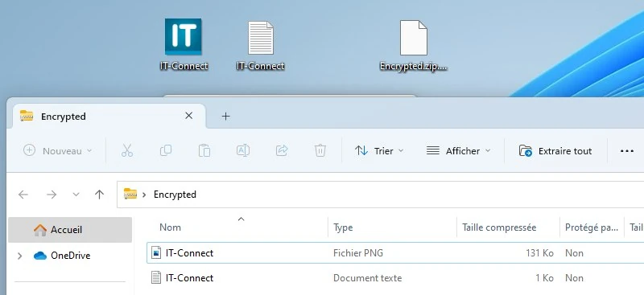Open the Trier sort dropdown
Image resolution: width=644 pixels, height=295 pixels.
[x=379, y=150]
